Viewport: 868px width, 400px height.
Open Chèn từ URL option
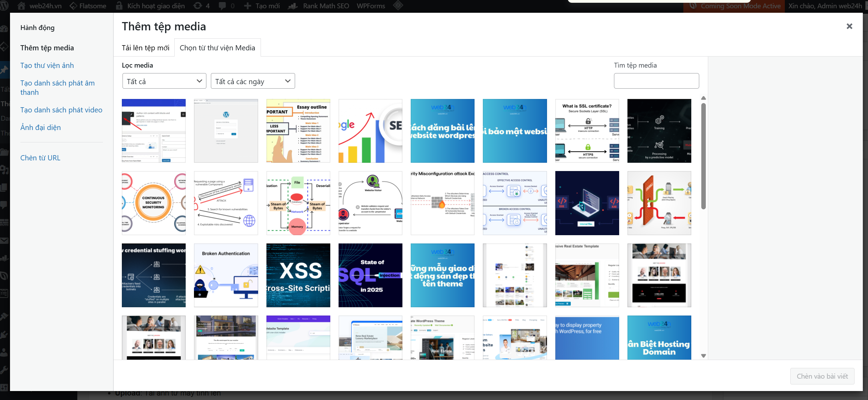(x=40, y=158)
